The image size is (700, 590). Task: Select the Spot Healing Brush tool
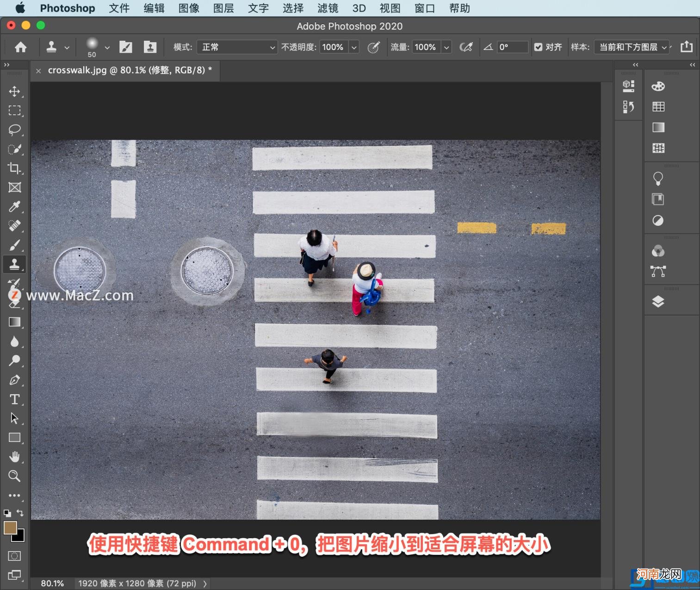14,226
